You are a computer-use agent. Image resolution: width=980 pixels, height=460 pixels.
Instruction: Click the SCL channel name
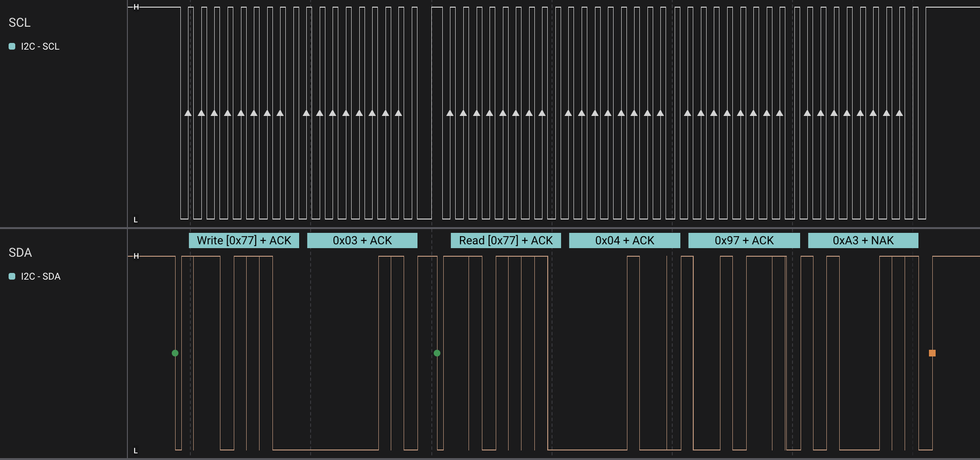pyautogui.click(x=20, y=22)
